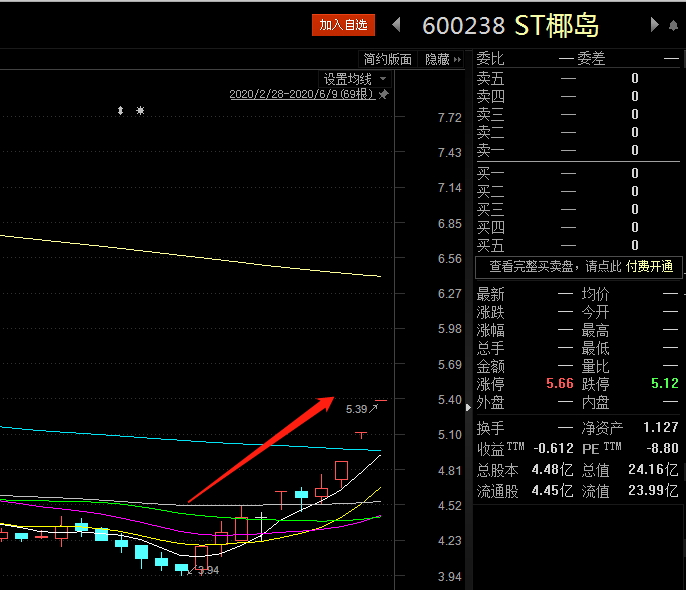The height and width of the screenshot is (590, 686).
Task: Click the 最新 label
Action: 490,294
